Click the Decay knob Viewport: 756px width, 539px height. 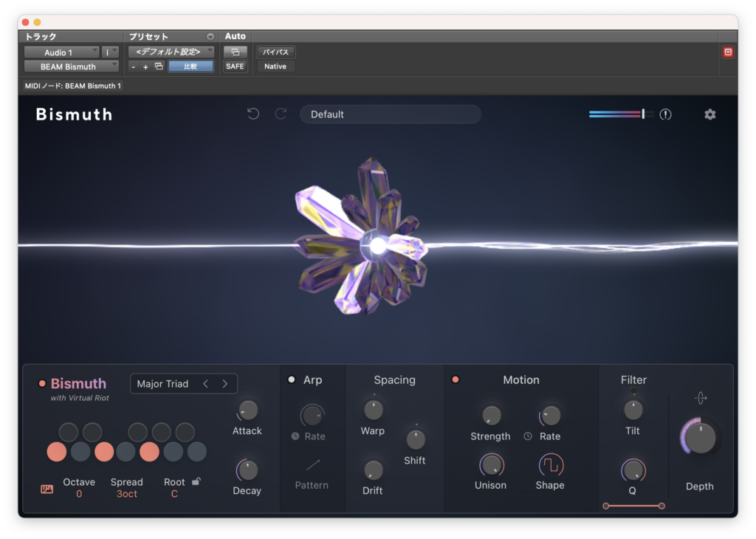[x=248, y=470]
